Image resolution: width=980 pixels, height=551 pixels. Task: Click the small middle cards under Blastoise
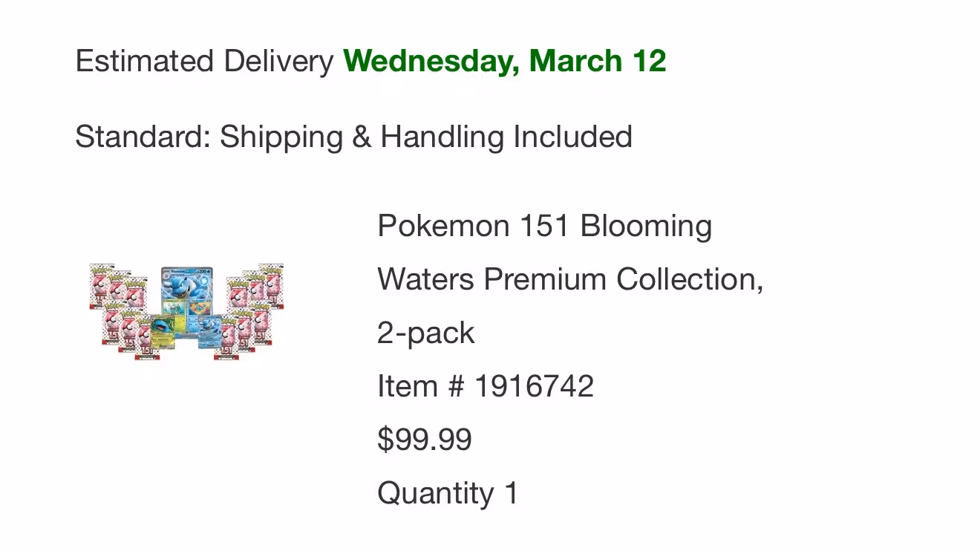[x=187, y=308]
